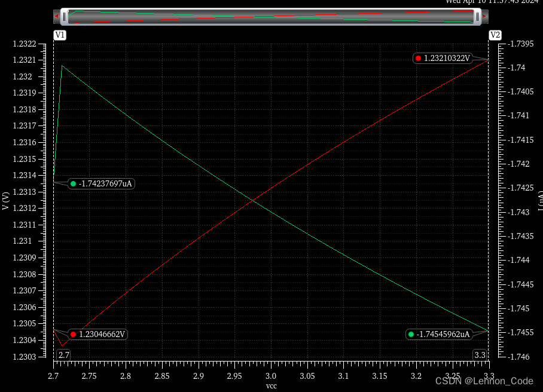Click the 1.2321 left axis value
This screenshot has width=543, height=392.
[25, 60]
